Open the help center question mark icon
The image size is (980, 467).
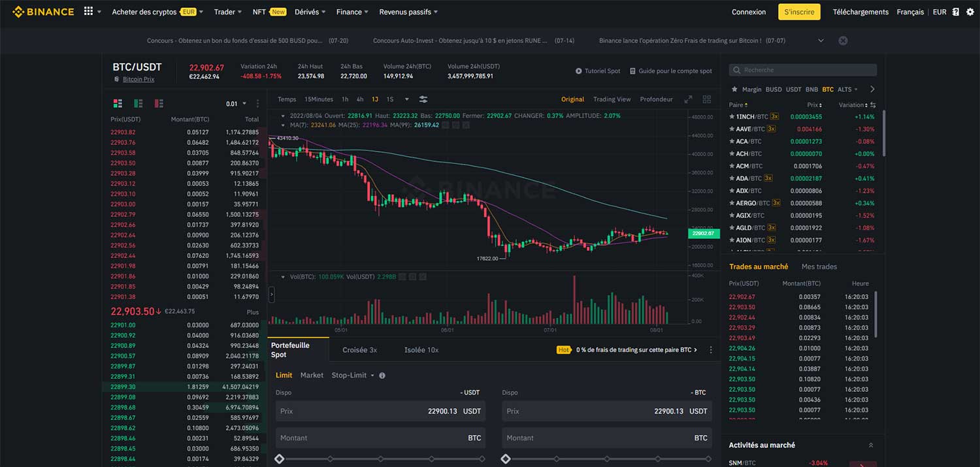(x=956, y=12)
